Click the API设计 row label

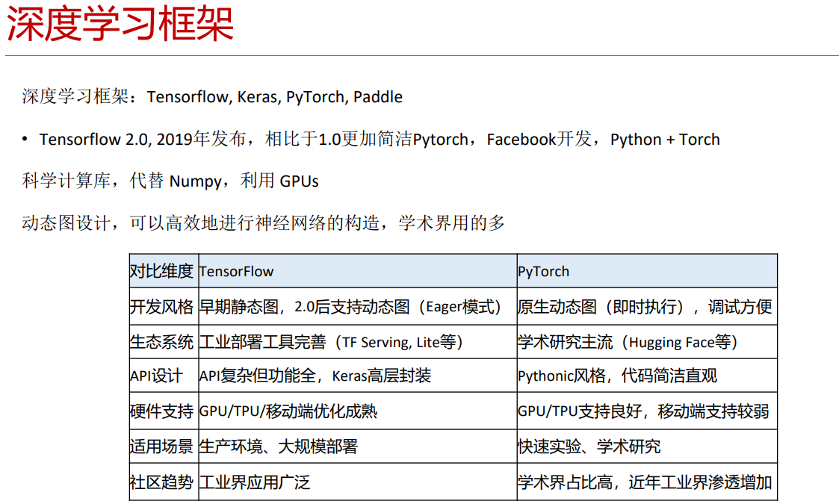(x=164, y=376)
